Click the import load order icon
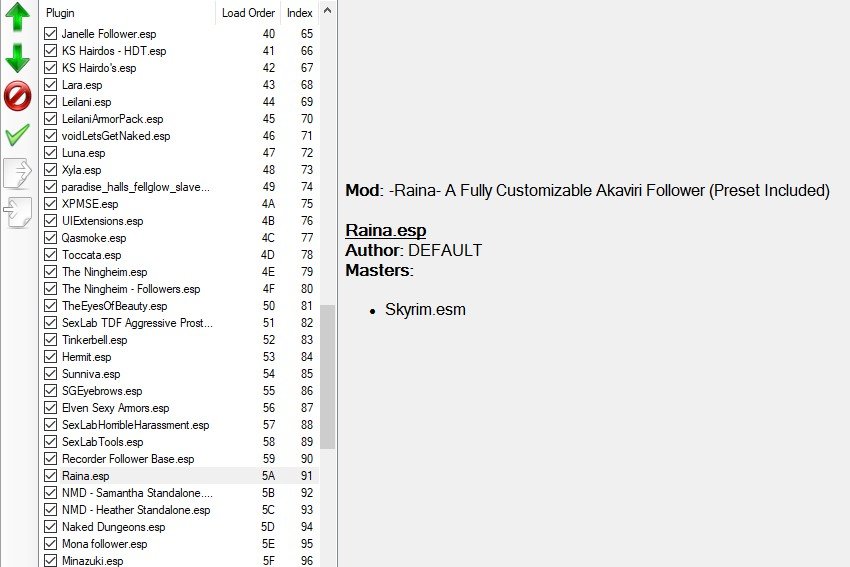Image resolution: width=850 pixels, height=567 pixels. coord(17,212)
